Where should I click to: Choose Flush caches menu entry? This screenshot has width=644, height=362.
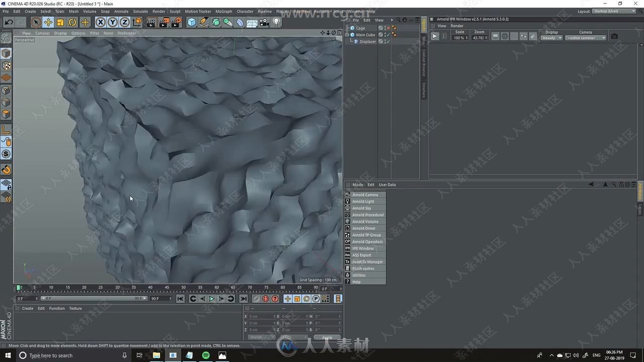pyautogui.click(x=365, y=268)
